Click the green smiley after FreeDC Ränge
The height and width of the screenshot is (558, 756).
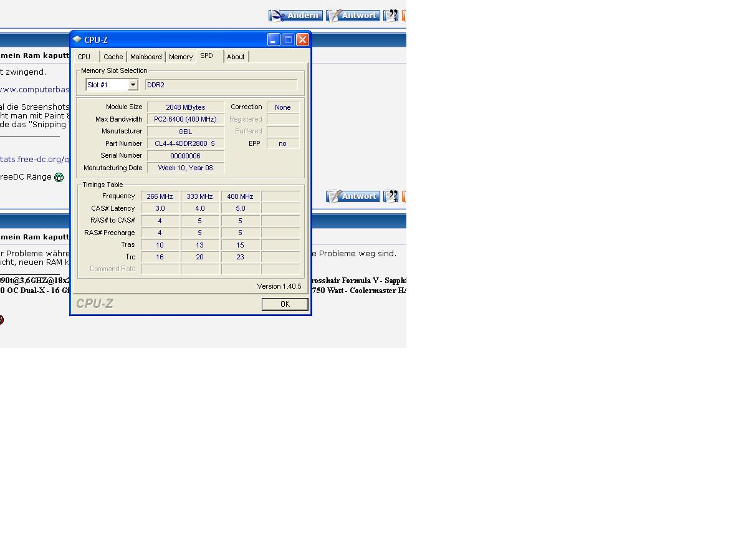59,177
